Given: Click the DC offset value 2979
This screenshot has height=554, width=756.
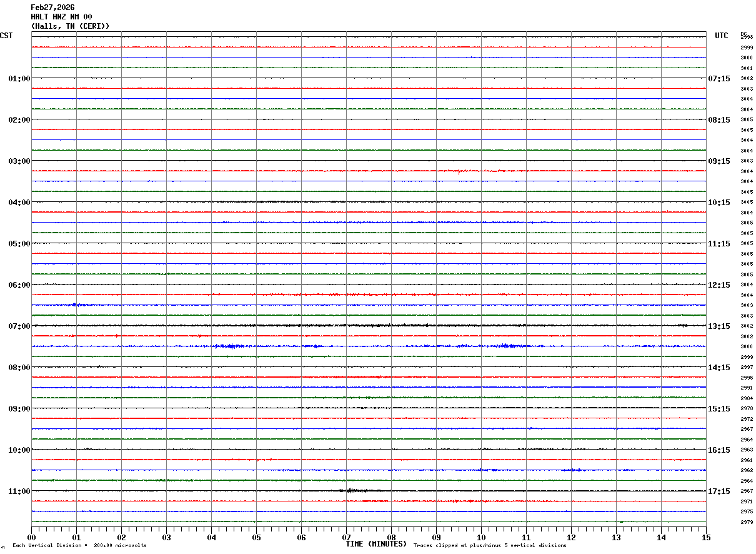Looking at the screenshot, I should (747, 522).
